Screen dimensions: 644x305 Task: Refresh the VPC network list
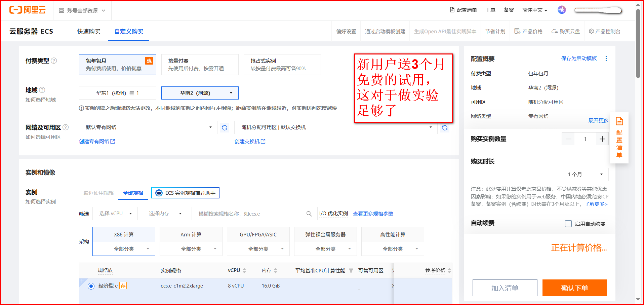(x=225, y=128)
